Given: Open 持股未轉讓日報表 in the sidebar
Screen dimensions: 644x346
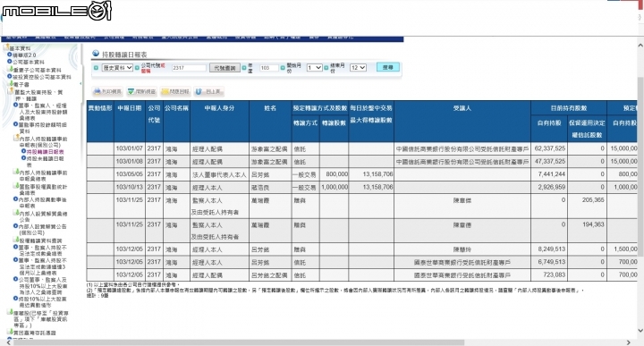Looking at the screenshot, I should (45, 161).
